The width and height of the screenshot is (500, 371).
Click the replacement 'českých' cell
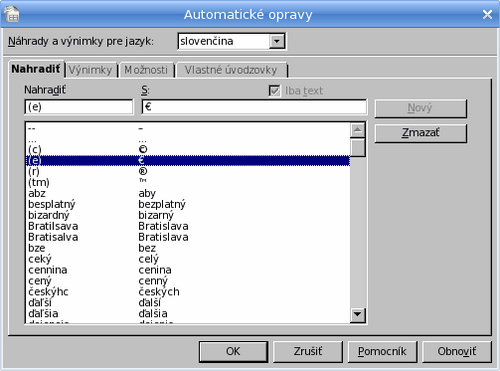click(x=159, y=292)
